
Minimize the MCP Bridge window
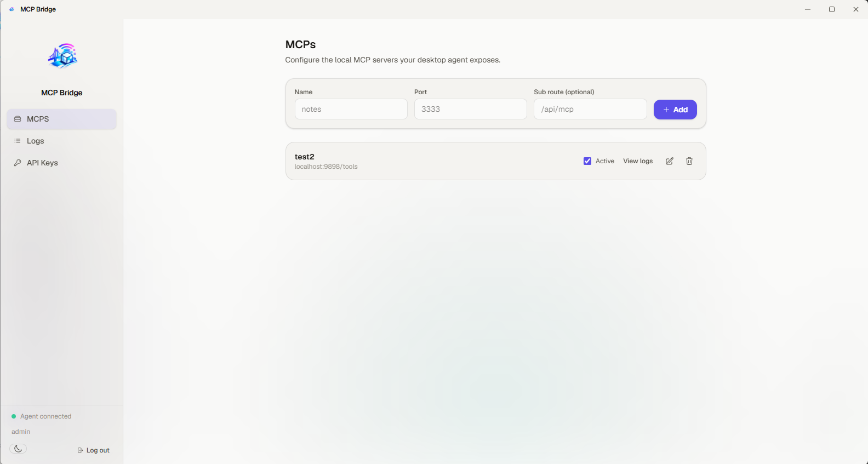pyautogui.click(x=808, y=9)
